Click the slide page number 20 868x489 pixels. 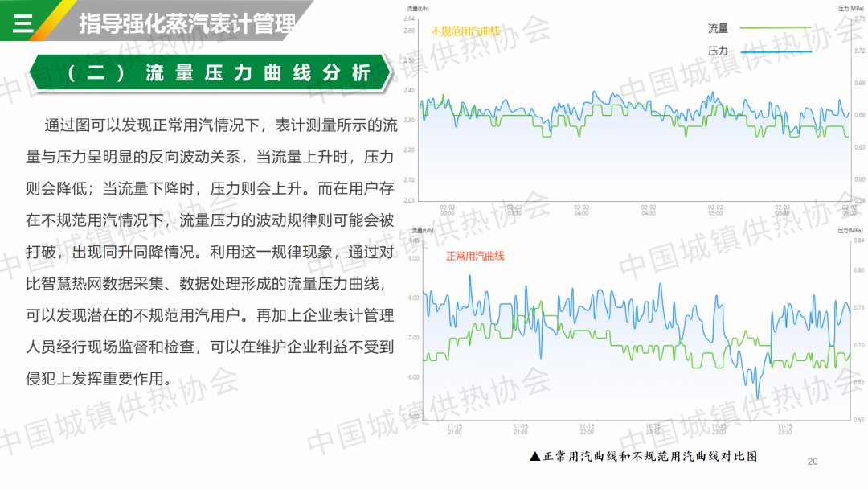812,461
